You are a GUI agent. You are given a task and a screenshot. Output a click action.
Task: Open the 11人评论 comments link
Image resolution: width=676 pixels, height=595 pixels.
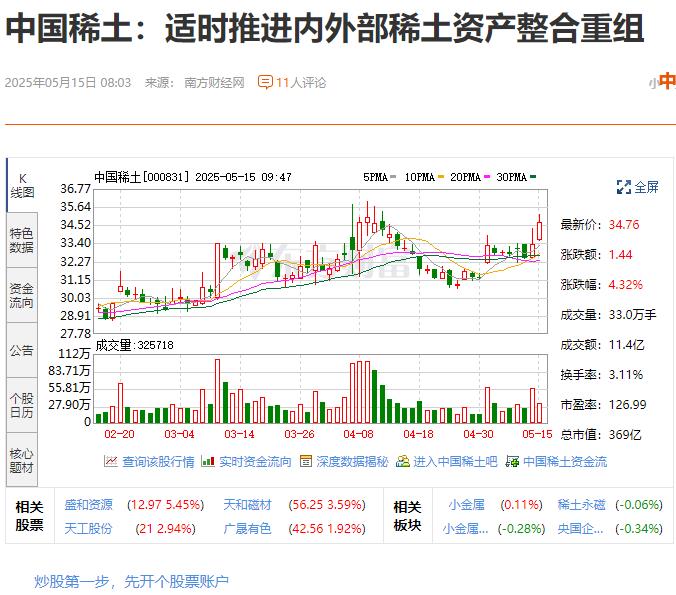coord(301,82)
